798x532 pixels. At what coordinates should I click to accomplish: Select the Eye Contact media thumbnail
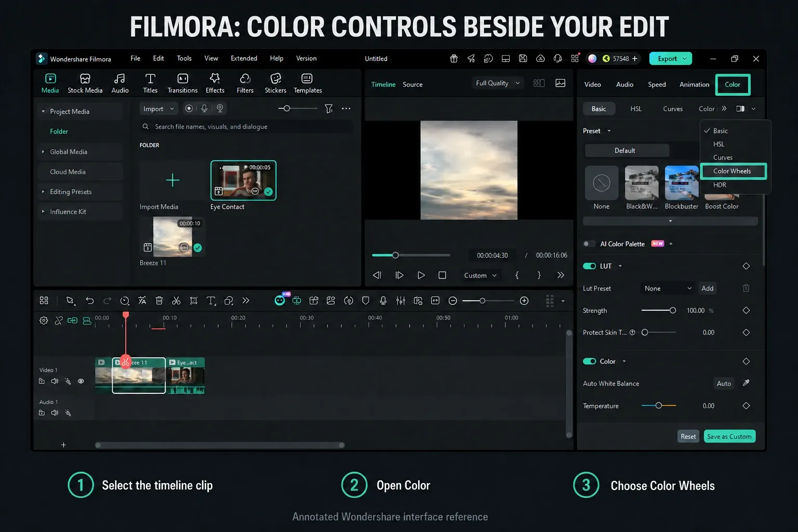coord(243,180)
